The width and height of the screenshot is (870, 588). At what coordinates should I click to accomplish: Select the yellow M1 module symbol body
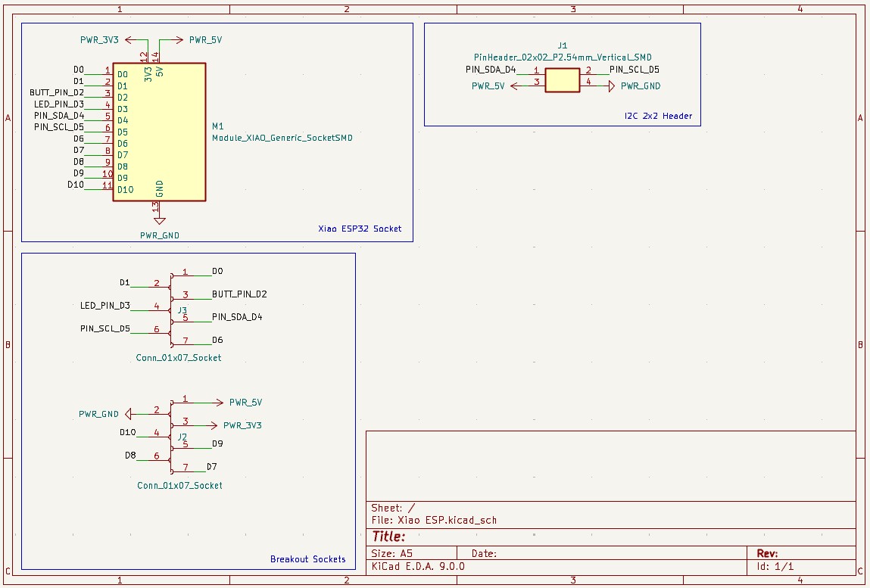[x=159, y=132]
